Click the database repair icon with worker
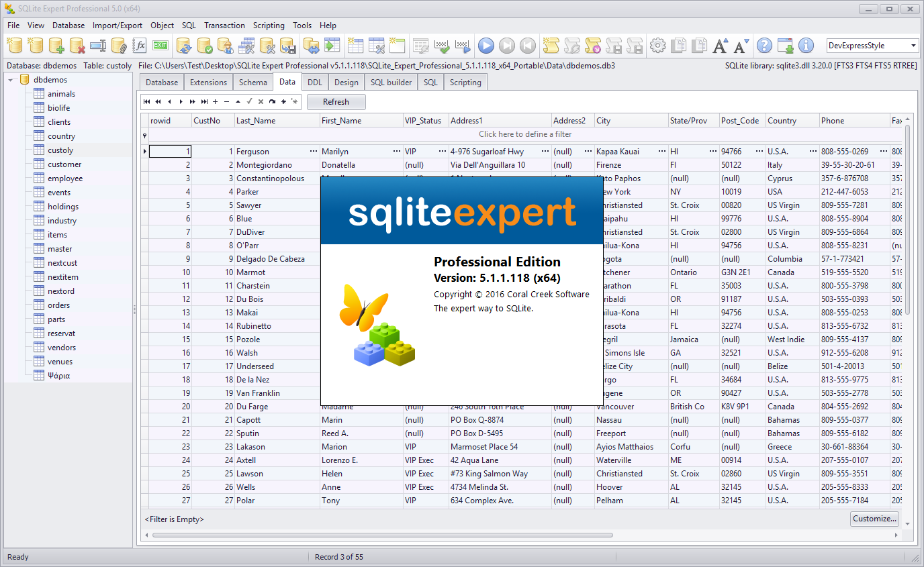 (226, 46)
